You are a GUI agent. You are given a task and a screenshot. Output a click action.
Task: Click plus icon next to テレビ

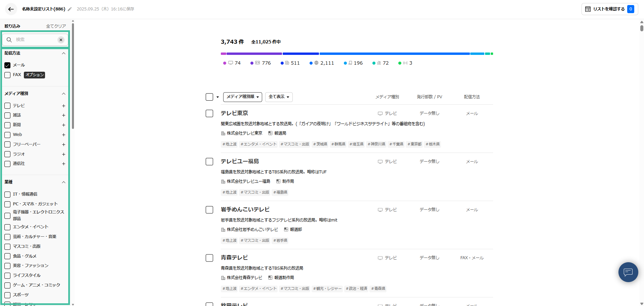pyautogui.click(x=64, y=106)
